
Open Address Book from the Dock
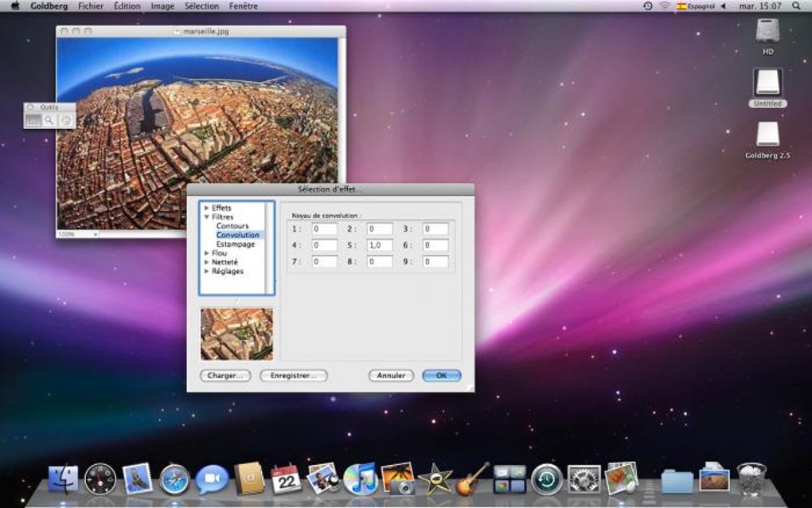[249, 479]
